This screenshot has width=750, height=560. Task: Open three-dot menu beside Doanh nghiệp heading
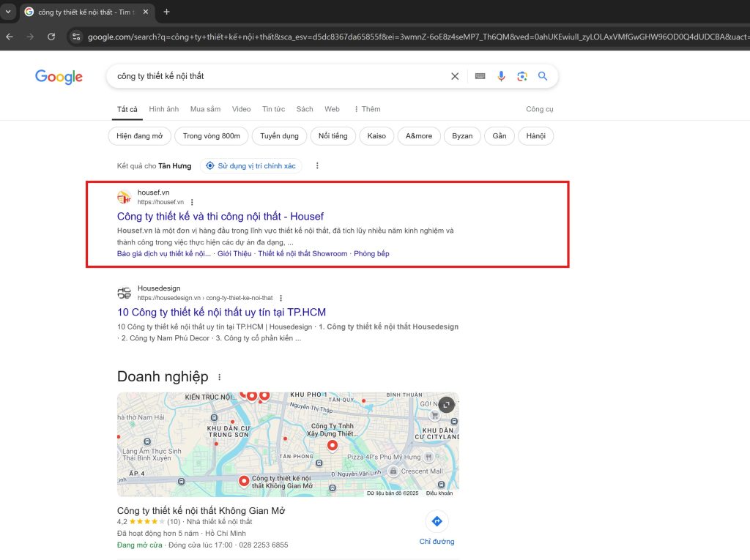tap(220, 377)
